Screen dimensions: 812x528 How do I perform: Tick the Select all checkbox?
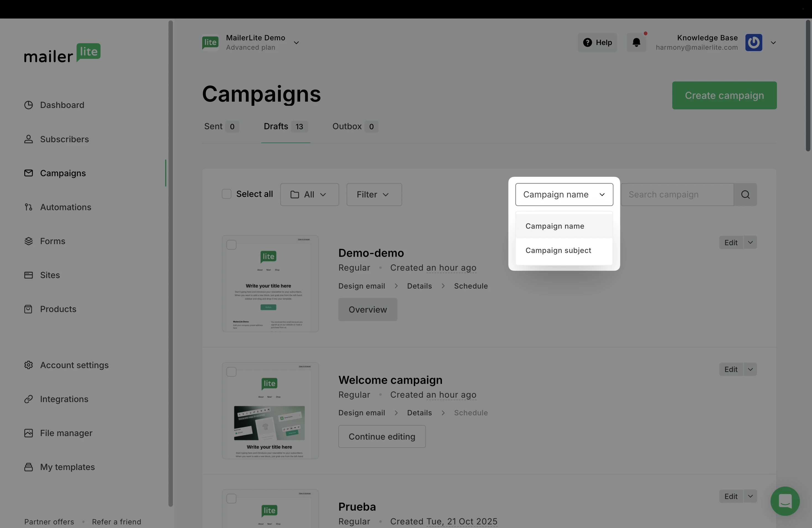pos(226,194)
